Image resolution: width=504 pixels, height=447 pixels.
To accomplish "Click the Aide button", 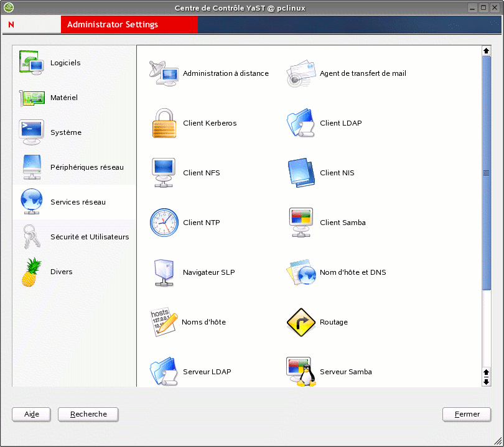I will click(x=31, y=414).
